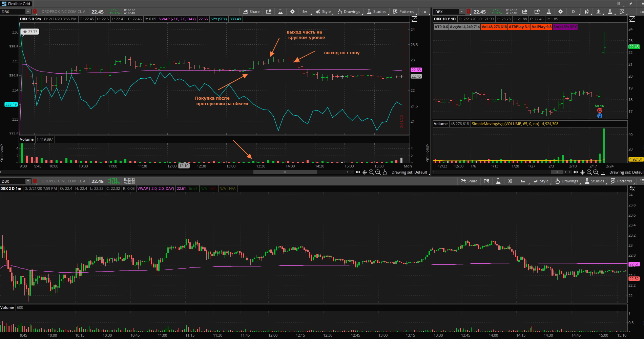This screenshot has width=644, height=339.
Task: Expand 5m timeframe selector
Action: (x=305, y=12)
